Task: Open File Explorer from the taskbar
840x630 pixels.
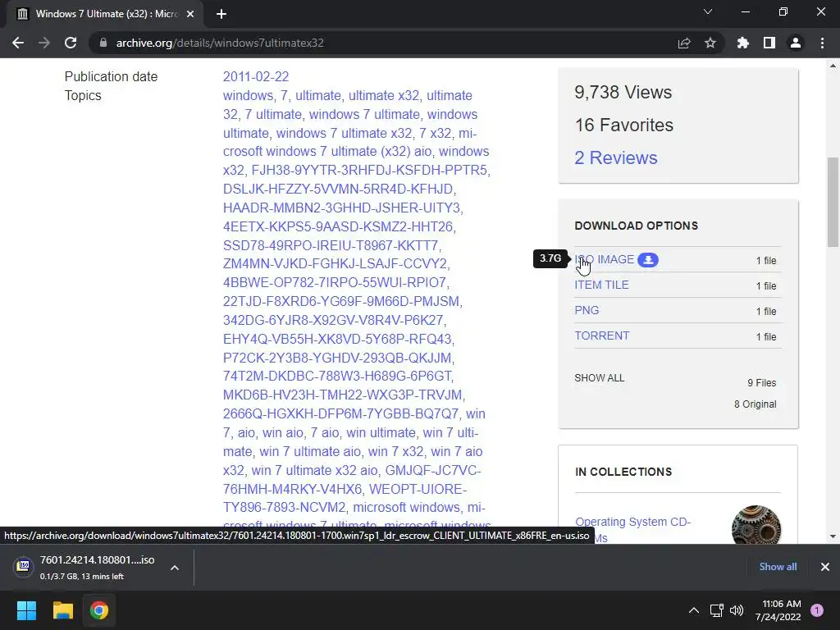Action: (62, 610)
